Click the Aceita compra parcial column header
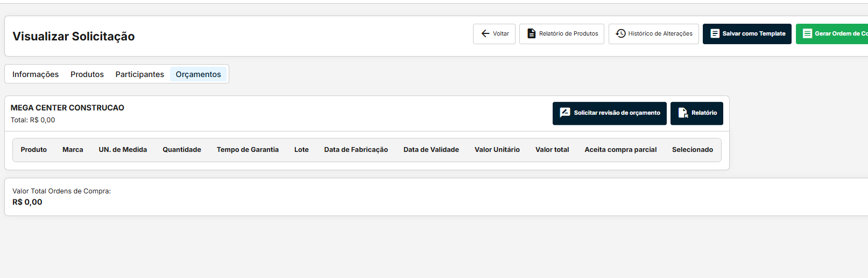Image resolution: width=868 pixels, height=278 pixels. (x=620, y=150)
